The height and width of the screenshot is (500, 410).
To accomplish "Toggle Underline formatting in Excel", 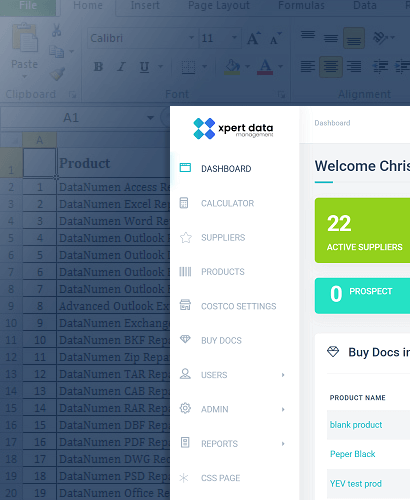I will [144, 67].
